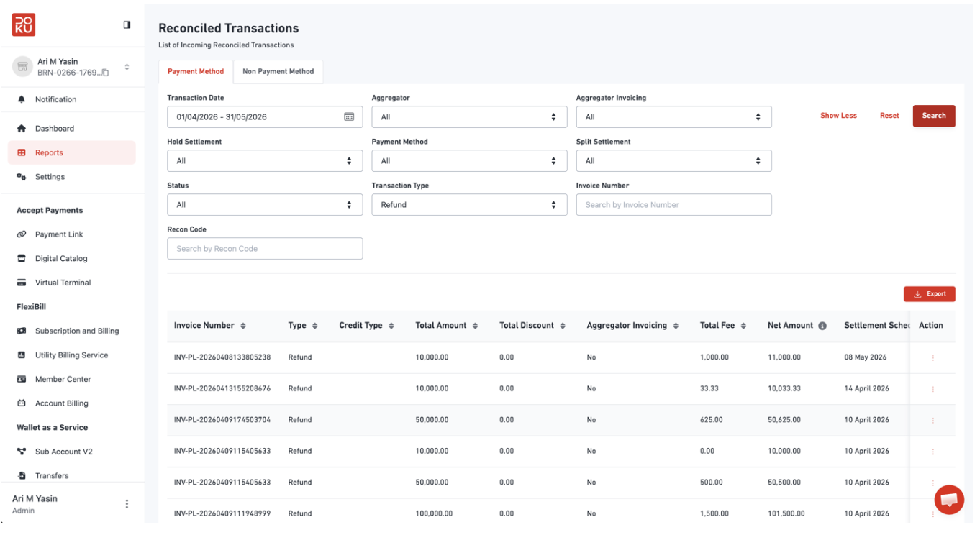
Task: Open calendar icon in Transaction Date field
Action: click(x=349, y=116)
